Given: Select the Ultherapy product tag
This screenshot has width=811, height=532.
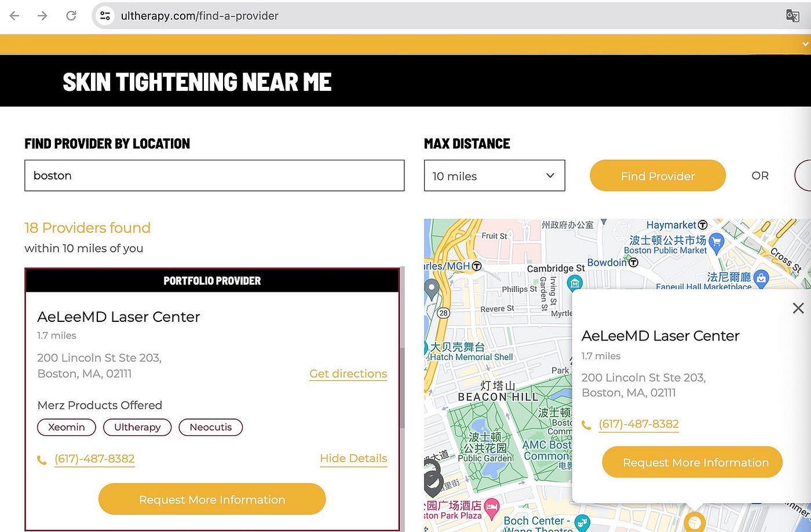Looking at the screenshot, I should [137, 427].
